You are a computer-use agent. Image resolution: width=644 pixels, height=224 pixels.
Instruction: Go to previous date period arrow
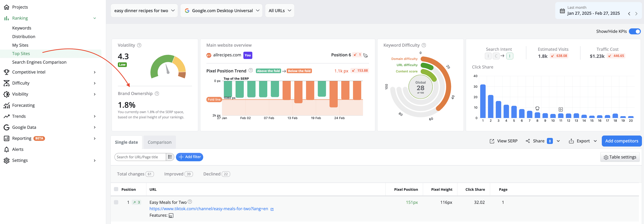629,13
